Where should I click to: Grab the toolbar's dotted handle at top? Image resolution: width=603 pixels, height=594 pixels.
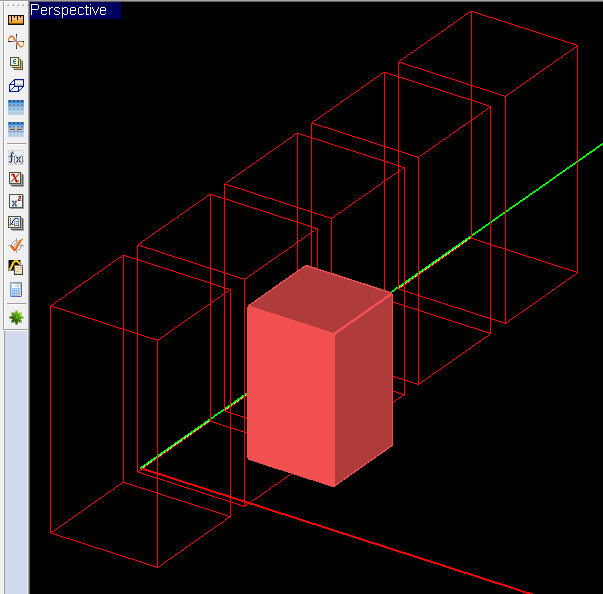pyautogui.click(x=16, y=5)
